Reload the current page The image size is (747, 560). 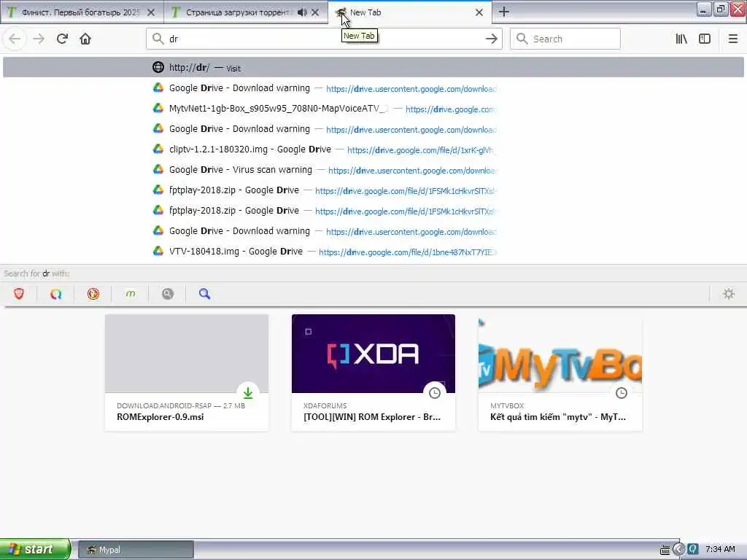point(62,39)
